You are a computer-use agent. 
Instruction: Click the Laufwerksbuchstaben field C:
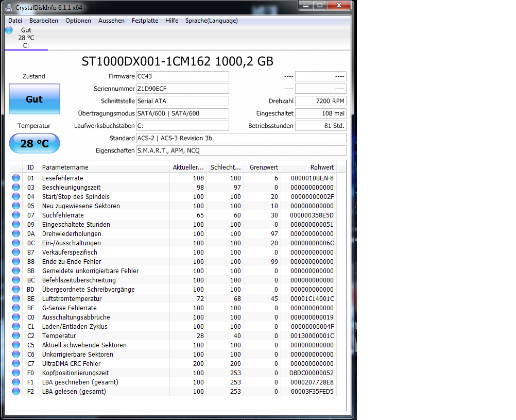[183, 126]
